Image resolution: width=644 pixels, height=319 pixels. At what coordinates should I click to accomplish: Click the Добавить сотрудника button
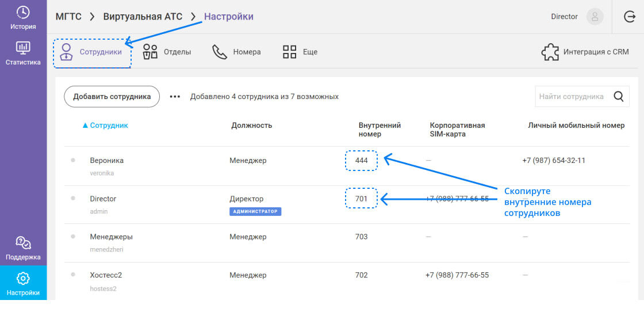click(112, 97)
